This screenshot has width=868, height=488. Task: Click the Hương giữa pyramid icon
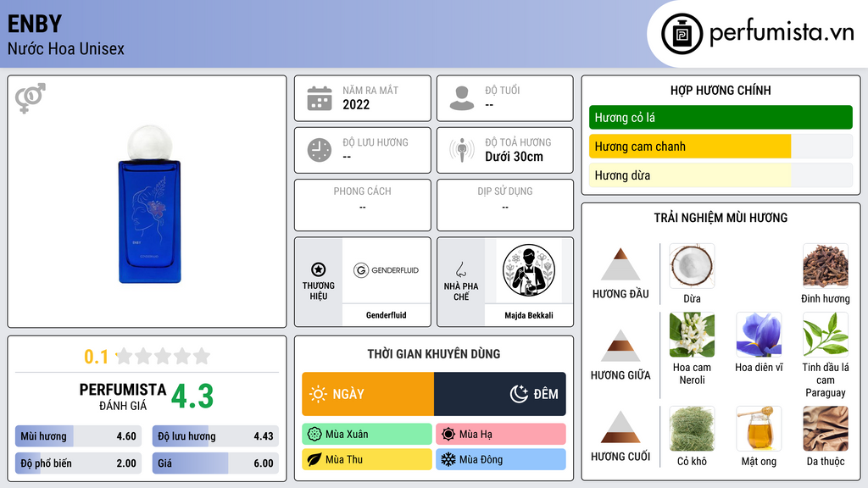click(620, 346)
